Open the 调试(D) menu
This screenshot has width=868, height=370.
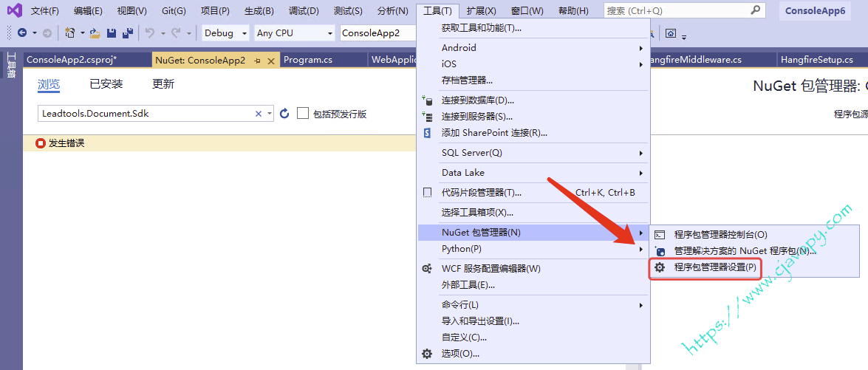tap(304, 10)
